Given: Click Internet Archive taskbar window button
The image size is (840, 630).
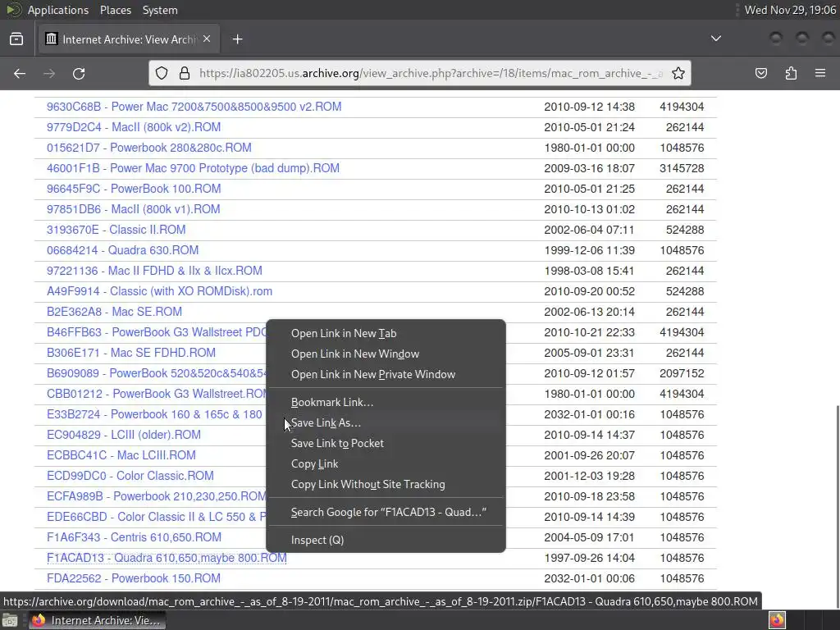Looking at the screenshot, I should click(x=97, y=620).
